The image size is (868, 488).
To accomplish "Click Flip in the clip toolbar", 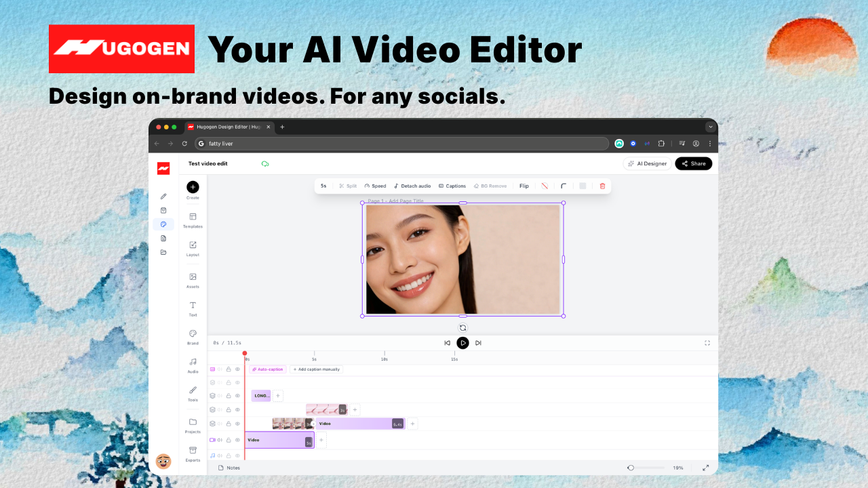I will pyautogui.click(x=524, y=186).
